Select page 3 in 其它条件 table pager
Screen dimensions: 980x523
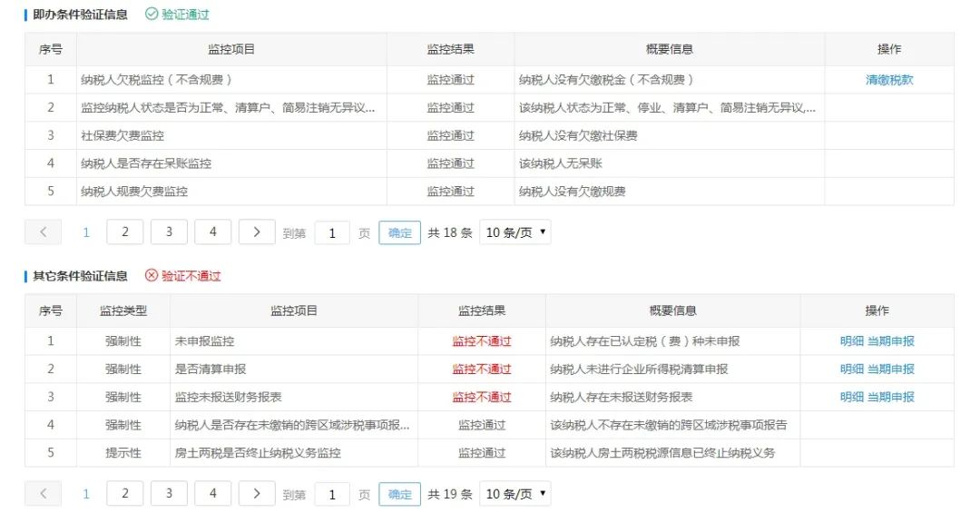click(169, 494)
